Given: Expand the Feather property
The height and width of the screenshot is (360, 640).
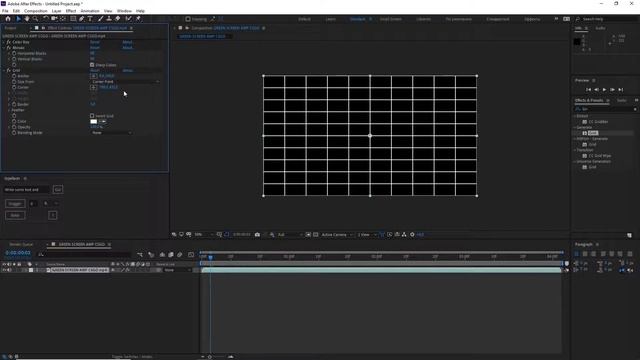Looking at the screenshot, I should tap(9, 110).
